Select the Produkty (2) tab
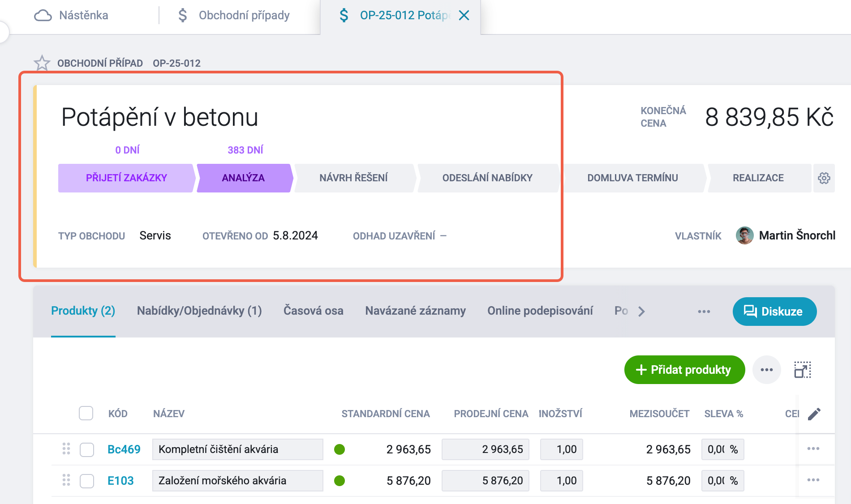This screenshot has width=851, height=504. [83, 311]
